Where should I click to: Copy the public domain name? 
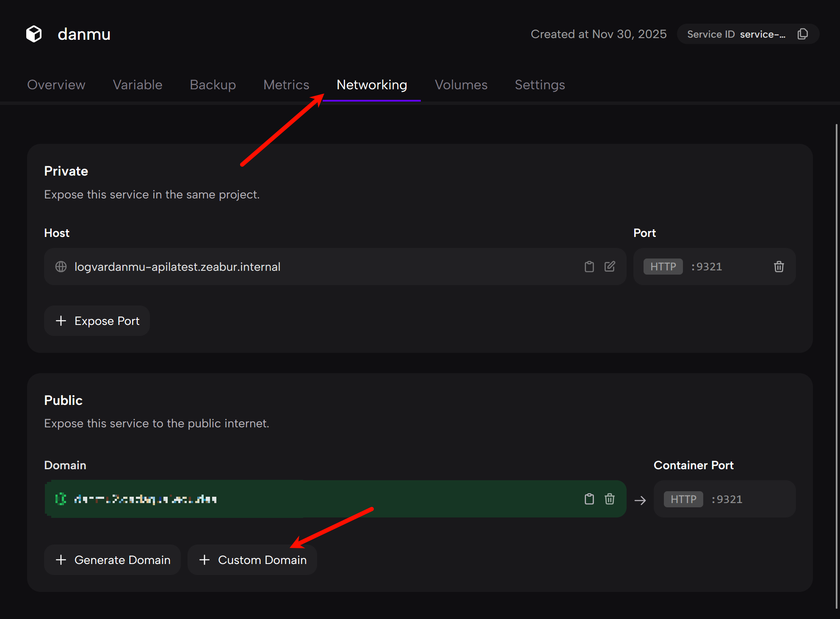[589, 499]
